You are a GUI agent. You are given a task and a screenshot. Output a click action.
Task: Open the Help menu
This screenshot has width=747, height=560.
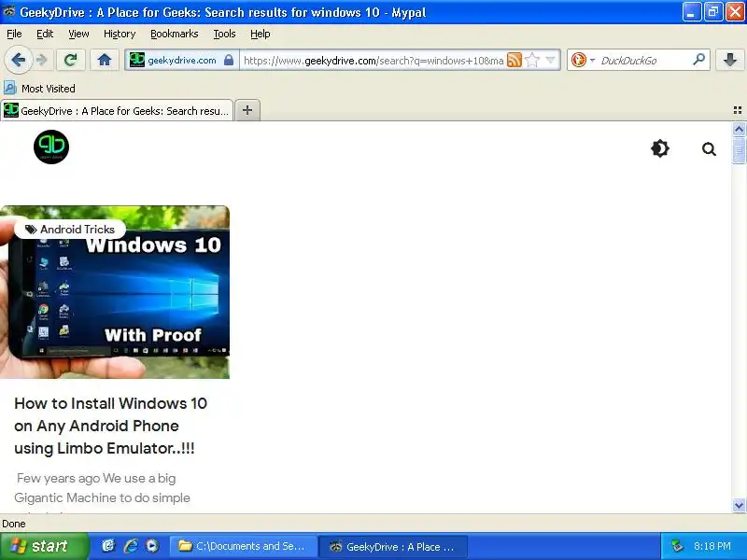click(261, 34)
